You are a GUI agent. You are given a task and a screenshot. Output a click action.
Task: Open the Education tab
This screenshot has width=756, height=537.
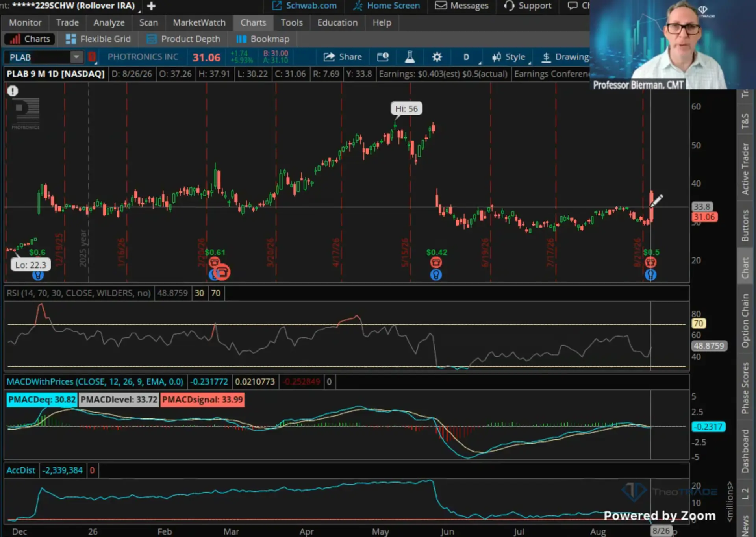[x=337, y=23]
